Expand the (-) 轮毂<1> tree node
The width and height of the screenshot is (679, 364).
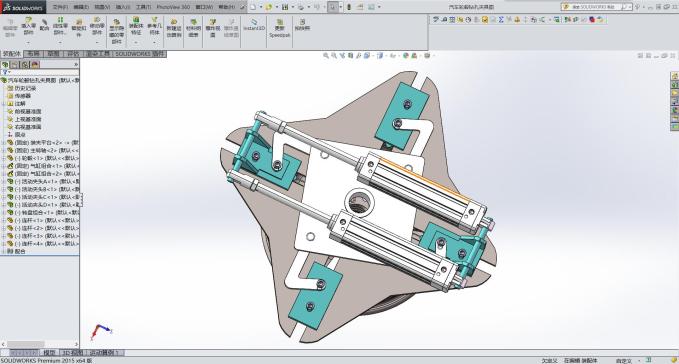click(x=3, y=158)
